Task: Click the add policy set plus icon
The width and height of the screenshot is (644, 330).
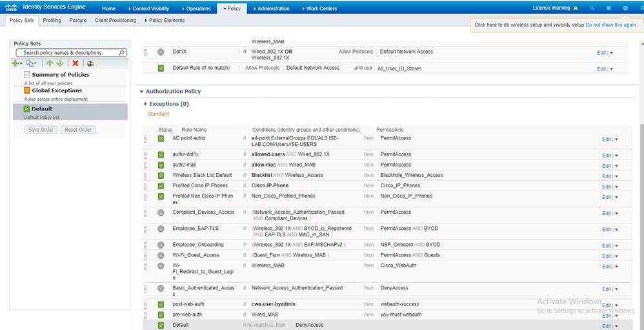Action: (16, 63)
